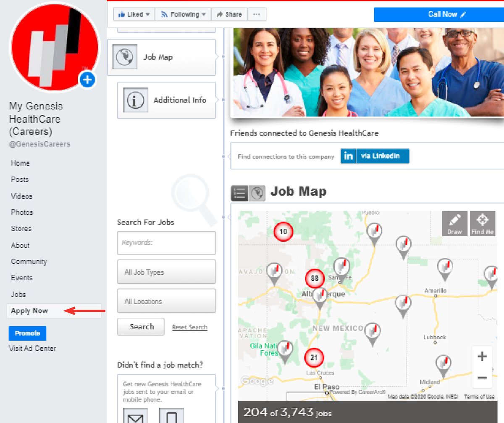Open Jobs in the page menu
The image size is (504, 423).
(x=18, y=295)
